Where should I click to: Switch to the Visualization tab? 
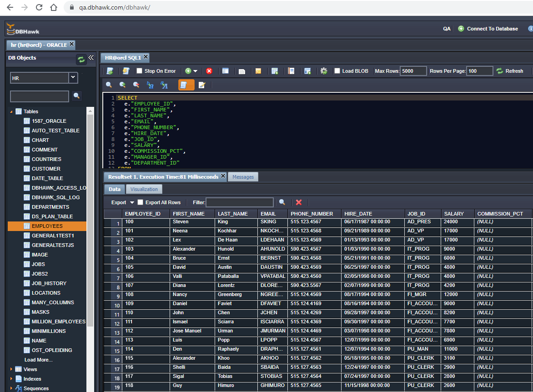click(144, 189)
